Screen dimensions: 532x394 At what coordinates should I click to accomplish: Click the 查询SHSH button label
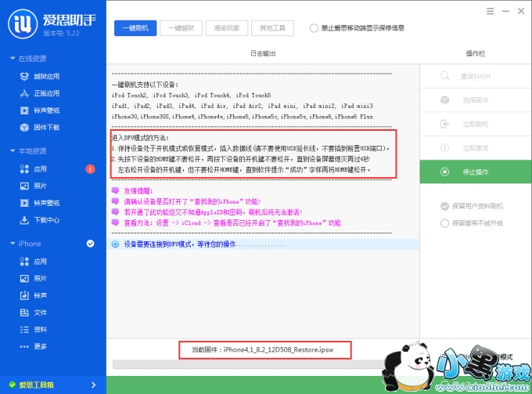click(x=476, y=77)
